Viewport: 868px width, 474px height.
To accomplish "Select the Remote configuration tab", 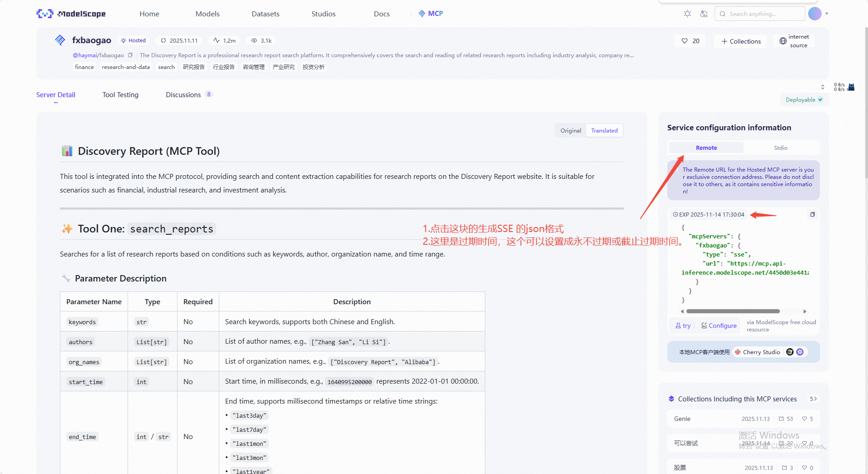I will 706,148.
